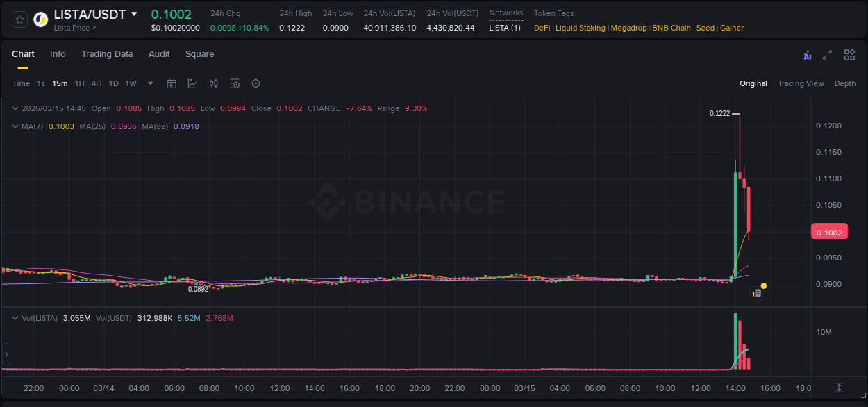
Task: Open the Audit tab
Action: (x=159, y=54)
